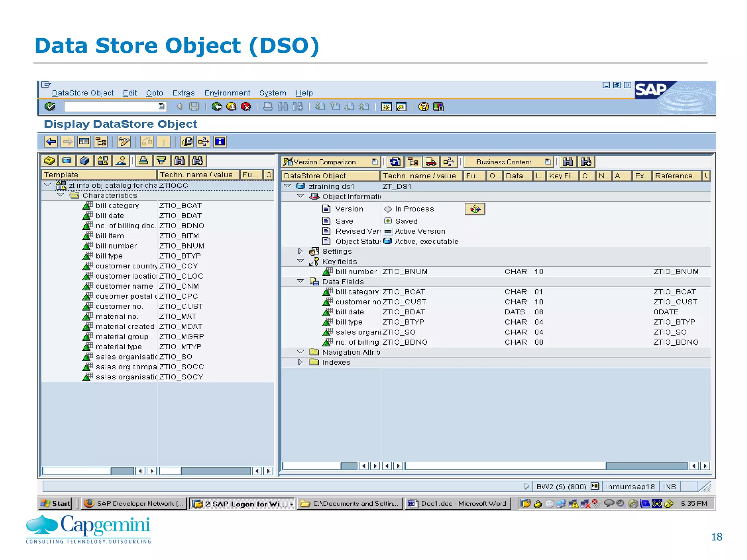Screen dimensions: 747x560
Task: Open the Extras menu
Action: pos(183,93)
